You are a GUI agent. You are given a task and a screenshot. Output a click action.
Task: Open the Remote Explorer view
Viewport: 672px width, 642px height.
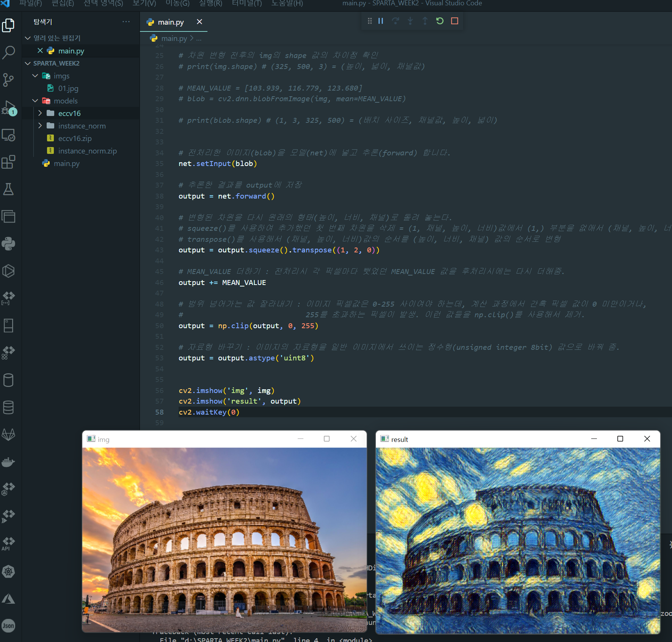[x=8, y=135]
